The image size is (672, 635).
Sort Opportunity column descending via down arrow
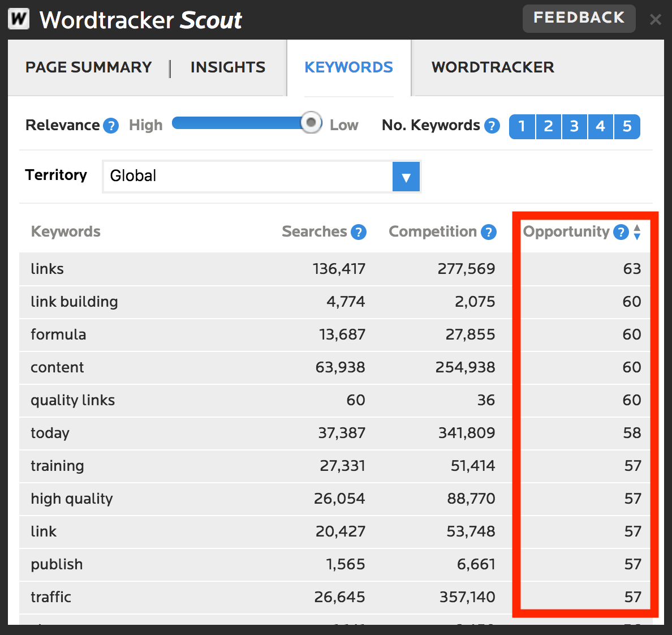(637, 235)
